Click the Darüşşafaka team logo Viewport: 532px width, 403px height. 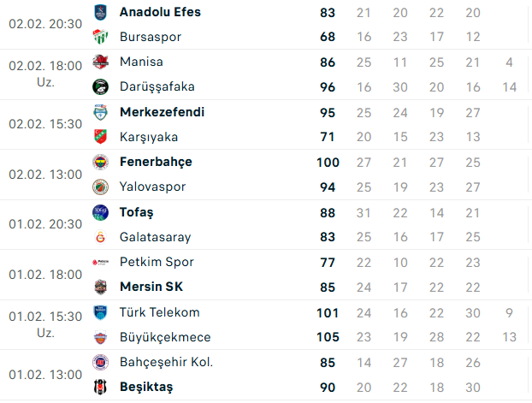pyautogui.click(x=100, y=86)
